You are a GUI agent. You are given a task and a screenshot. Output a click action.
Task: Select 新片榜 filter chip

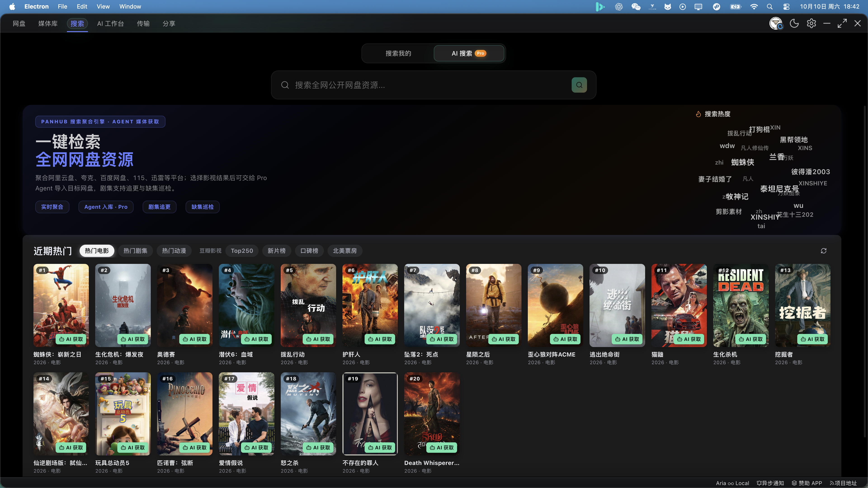click(x=277, y=251)
